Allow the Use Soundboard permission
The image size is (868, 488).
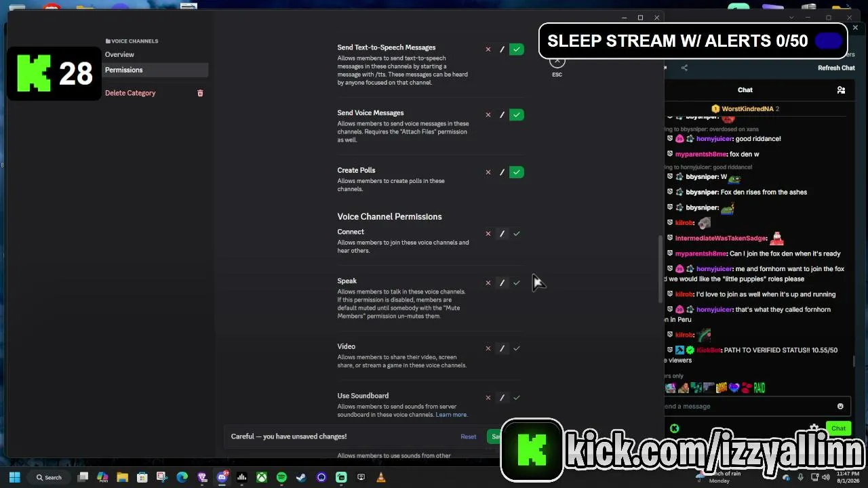pyautogui.click(x=517, y=398)
